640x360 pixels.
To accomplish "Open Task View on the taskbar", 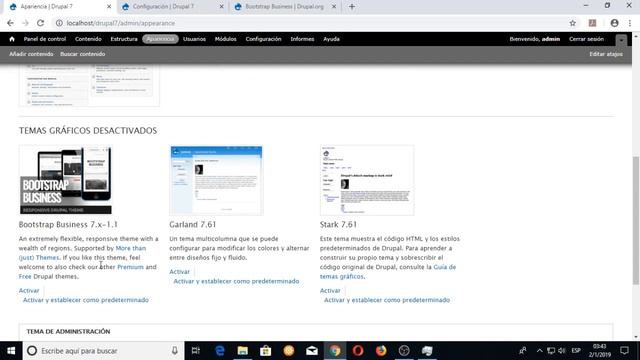I will coord(196,351).
